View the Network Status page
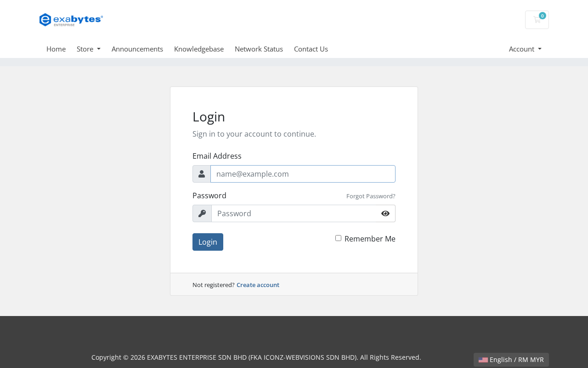 (259, 49)
